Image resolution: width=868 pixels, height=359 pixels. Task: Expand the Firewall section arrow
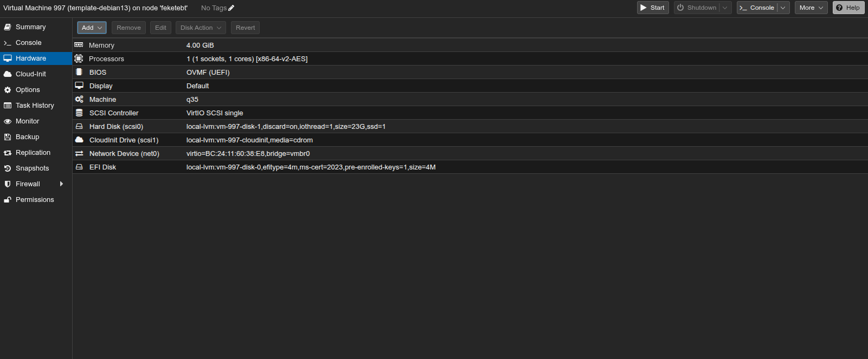(x=62, y=184)
